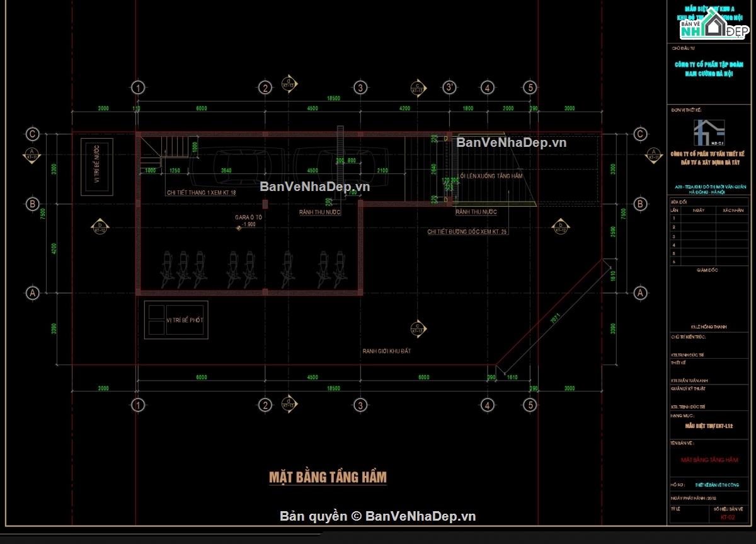Screen dimensions: 756x544
Task: Click RÃNH THU NƯỚC label below the ramp
Action: click(x=476, y=212)
